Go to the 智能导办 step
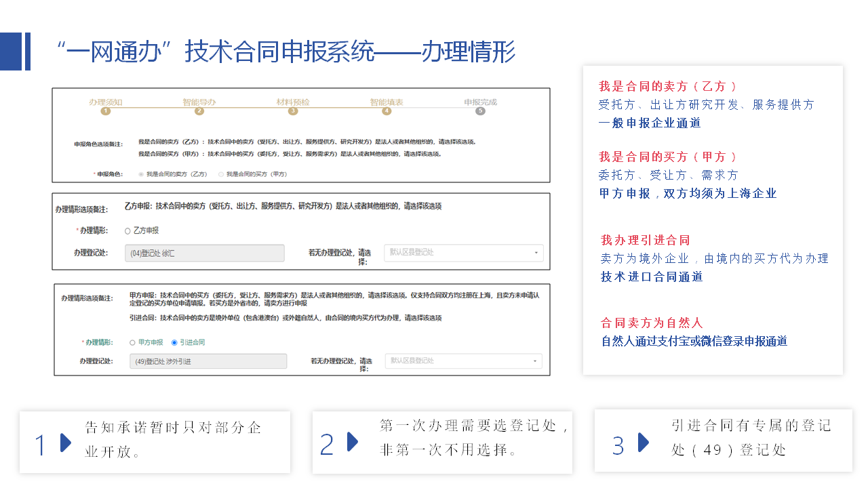This screenshot has width=868, height=488. 199,102
